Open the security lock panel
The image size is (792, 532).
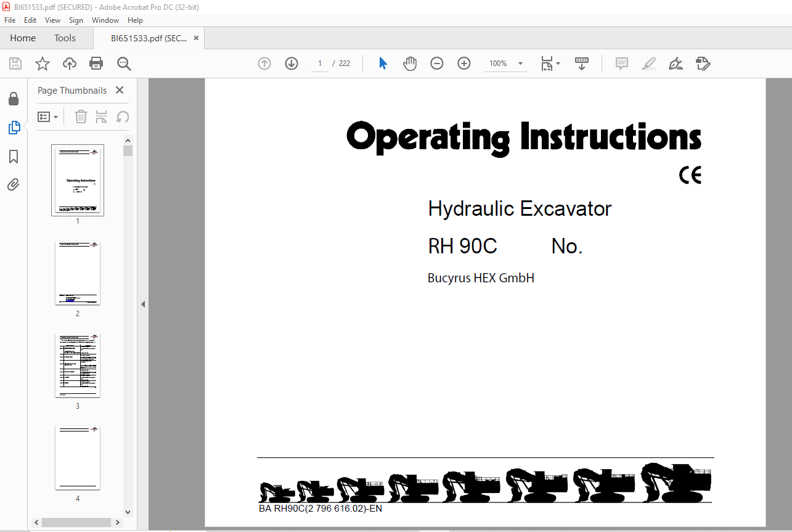click(x=14, y=99)
